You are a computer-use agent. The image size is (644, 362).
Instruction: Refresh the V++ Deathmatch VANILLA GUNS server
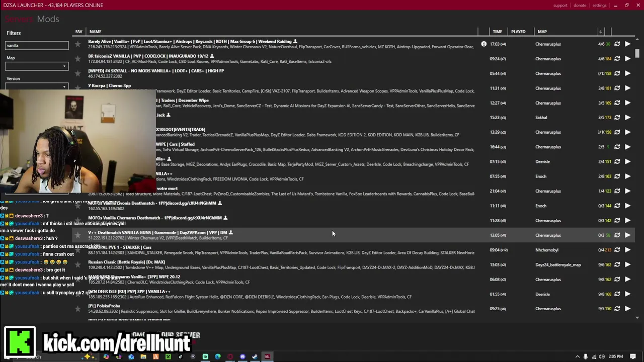(x=617, y=235)
